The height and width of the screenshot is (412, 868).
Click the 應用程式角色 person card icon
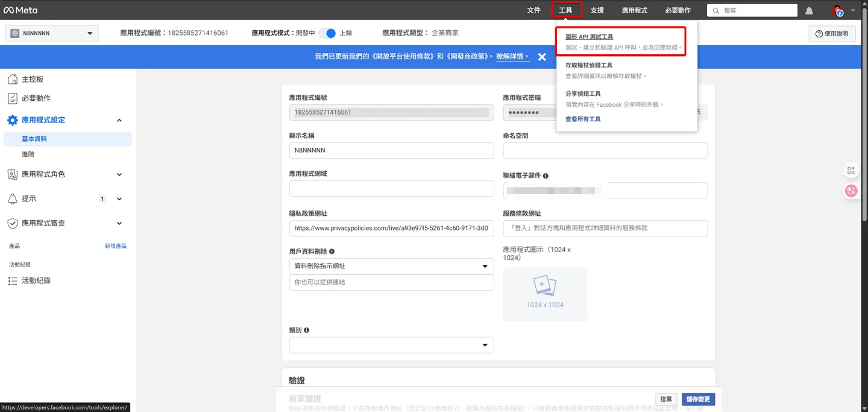tap(12, 174)
